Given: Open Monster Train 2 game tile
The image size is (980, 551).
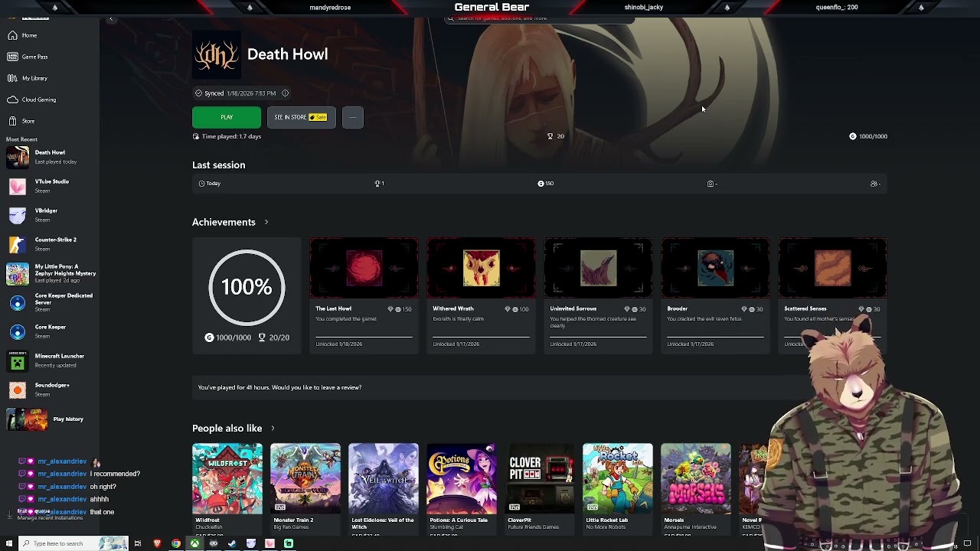Looking at the screenshot, I should coord(305,487).
